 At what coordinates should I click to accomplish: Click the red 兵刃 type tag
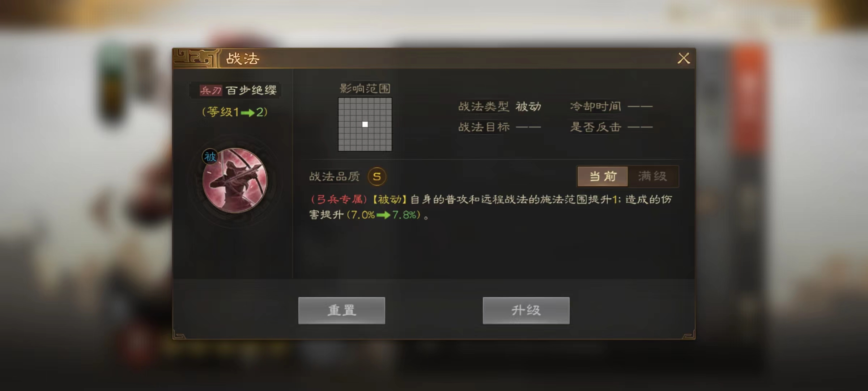210,90
